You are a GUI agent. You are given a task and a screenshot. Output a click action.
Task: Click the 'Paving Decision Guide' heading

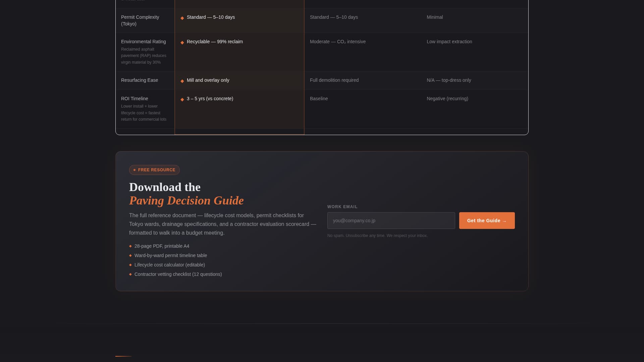[186, 200]
